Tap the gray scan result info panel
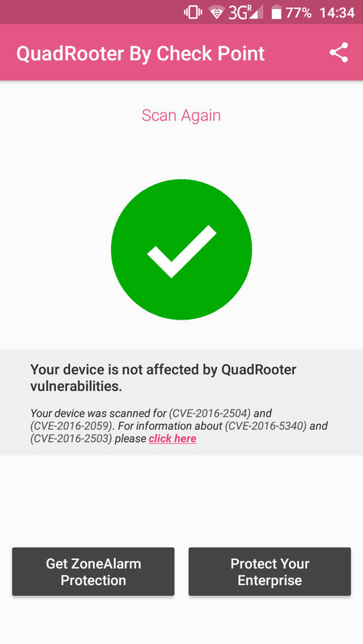 [x=181, y=402]
